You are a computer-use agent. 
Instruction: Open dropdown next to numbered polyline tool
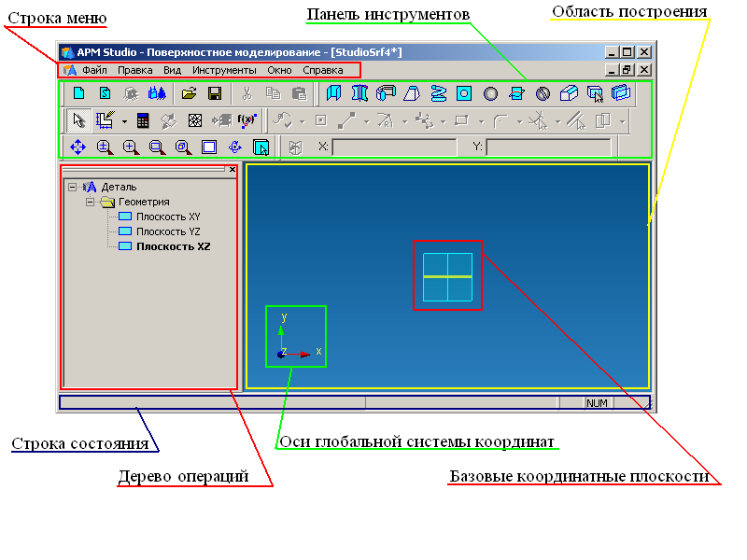tap(443, 122)
